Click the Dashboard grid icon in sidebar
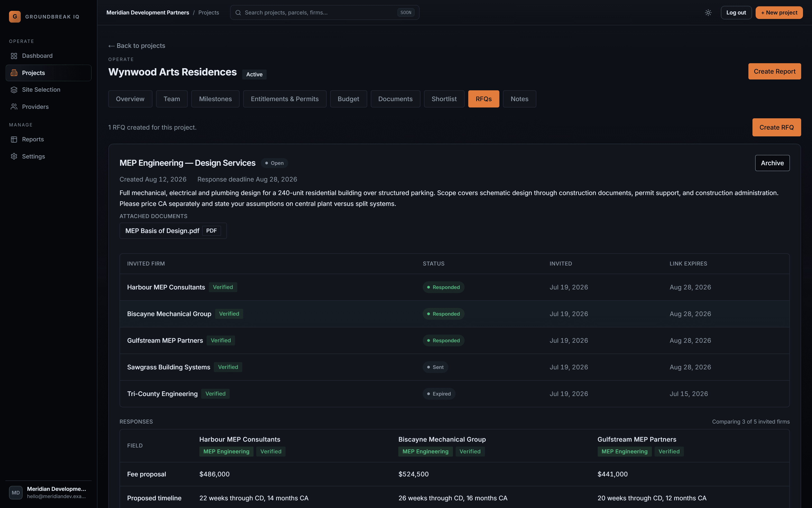812x508 pixels. tap(14, 56)
